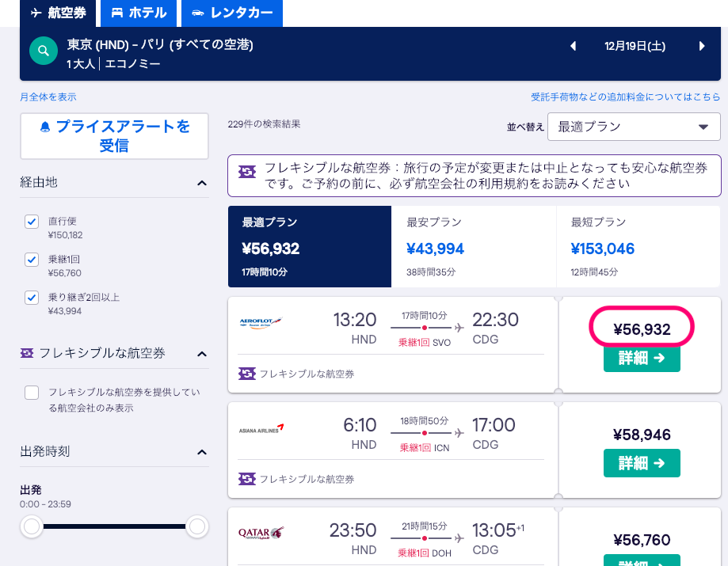
Task: Click プライスアラートを受信 button
Action: [114, 136]
